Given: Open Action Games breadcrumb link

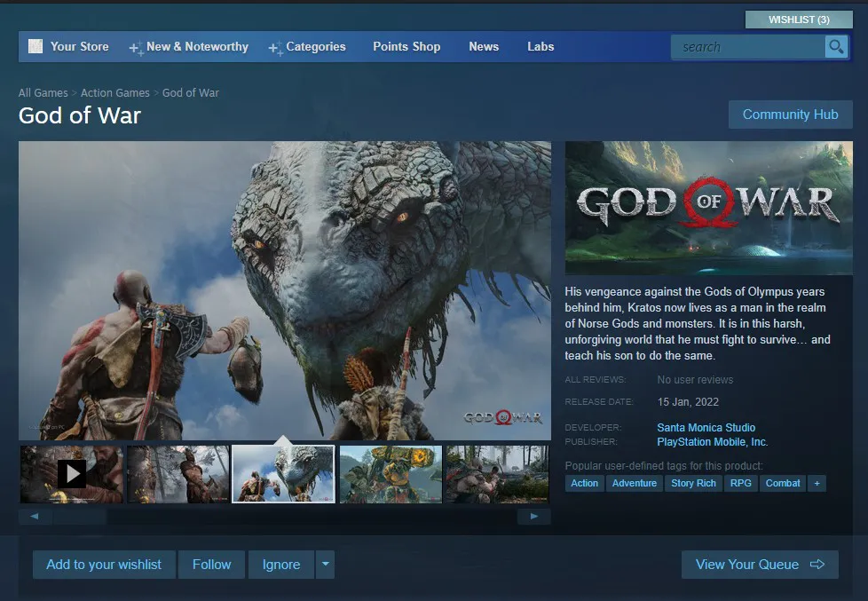Looking at the screenshot, I should point(115,92).
